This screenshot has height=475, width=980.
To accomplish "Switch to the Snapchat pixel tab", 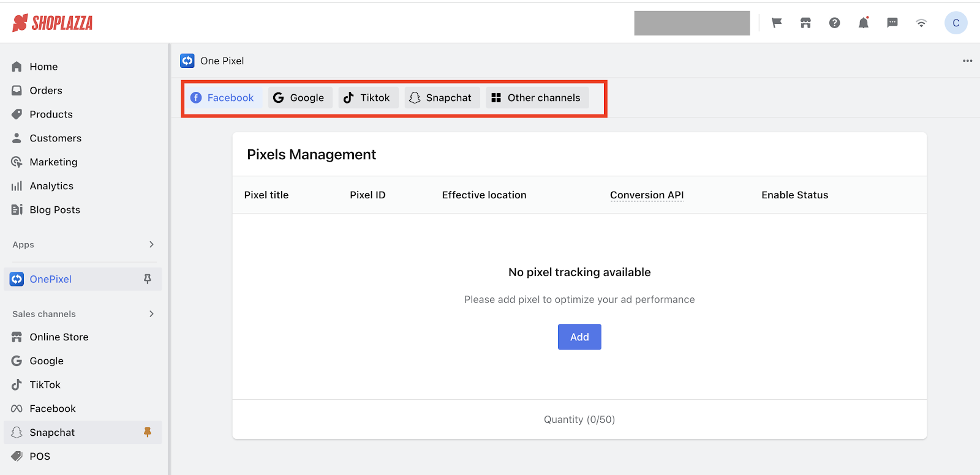I will [x=442, y=98].
